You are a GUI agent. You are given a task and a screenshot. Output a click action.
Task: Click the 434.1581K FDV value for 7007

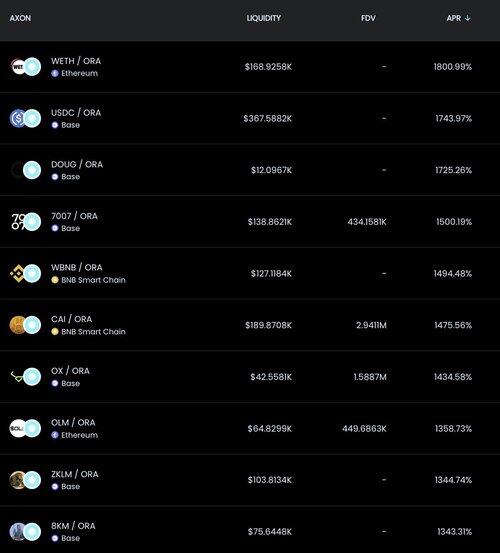[367, 222]
